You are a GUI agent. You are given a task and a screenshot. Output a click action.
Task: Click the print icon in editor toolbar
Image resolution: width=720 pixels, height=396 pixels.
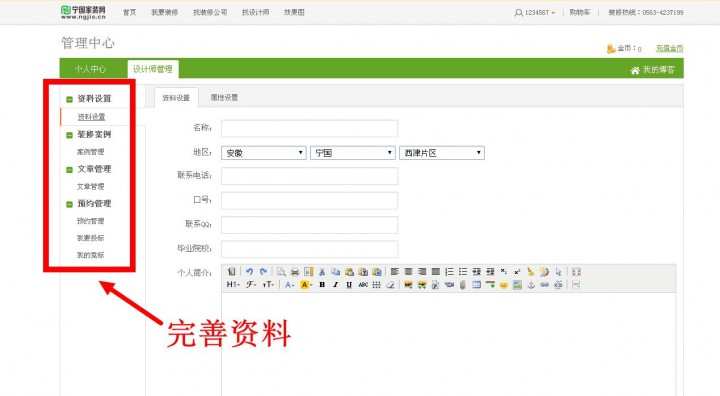(295, 272)
